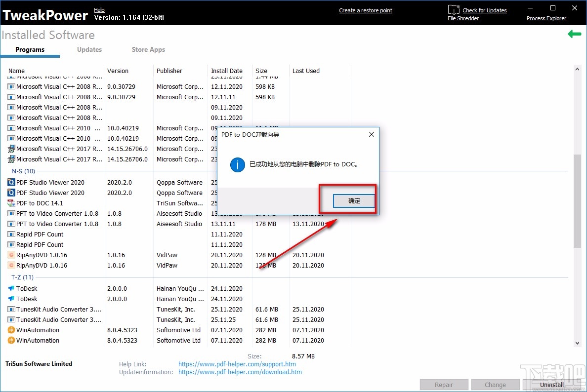Viewport: 587px width, 392px height.
Task: Click the blue info icon in dialog
Action: (237, 164)
